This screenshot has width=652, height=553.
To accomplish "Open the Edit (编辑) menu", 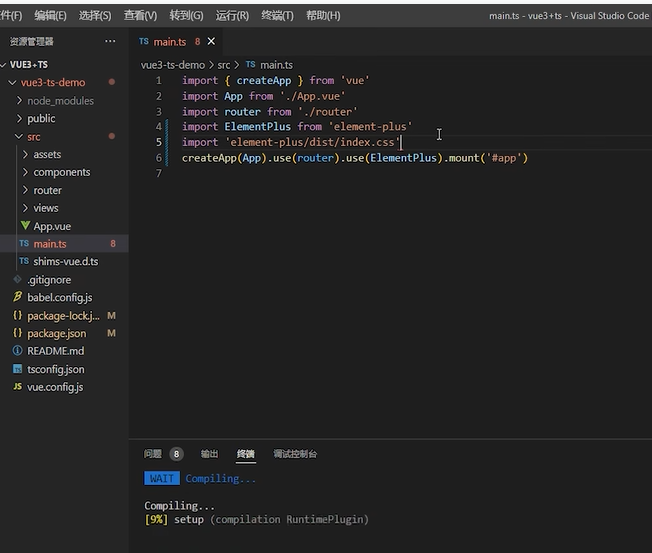I will tap(50, 16).
